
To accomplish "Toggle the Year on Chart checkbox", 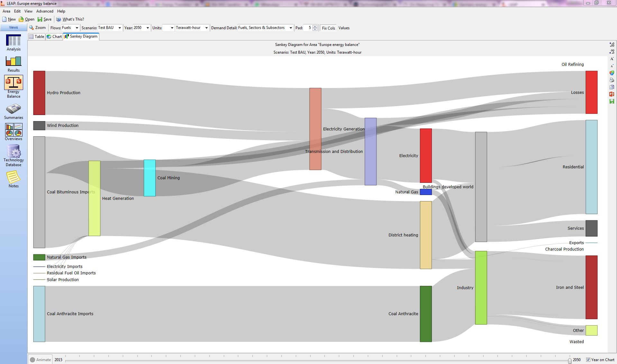I will 588,360.
